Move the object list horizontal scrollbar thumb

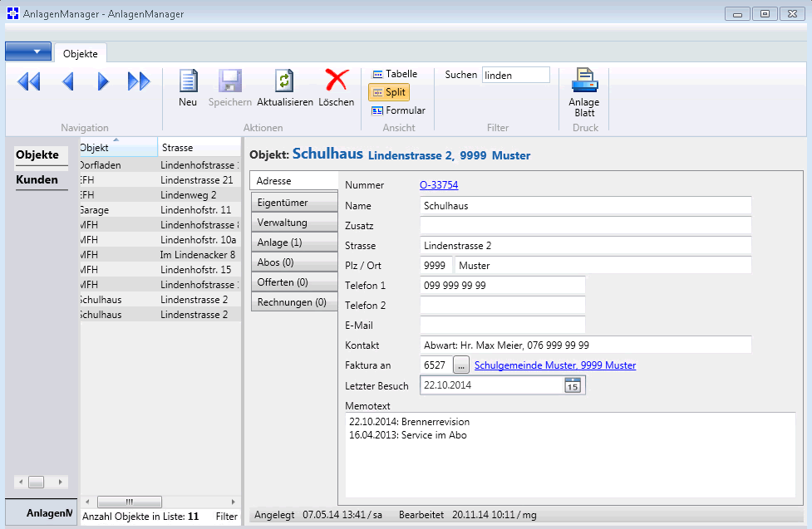[x=130, y=502]
